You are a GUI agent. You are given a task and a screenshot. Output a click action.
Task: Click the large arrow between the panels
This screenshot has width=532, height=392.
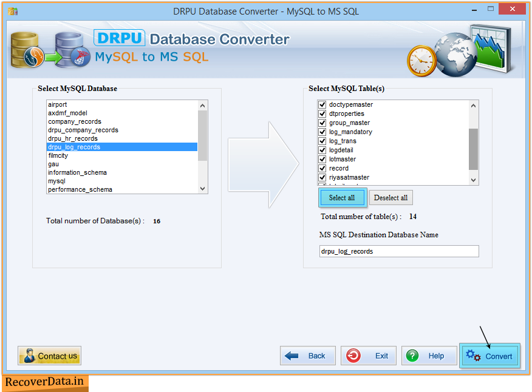pyautogui.click(x=264, y=164)
